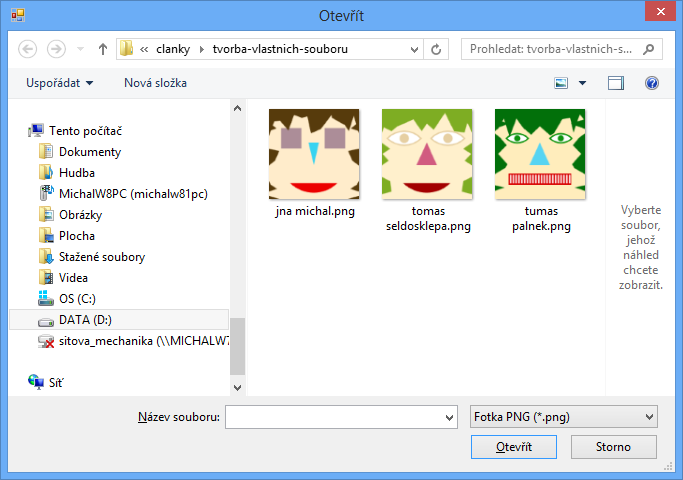Image resolution: width=683 pixels, height=480 pixels.
Task: Create a new folder with Nová složka
Action: (x=156, y=83)
